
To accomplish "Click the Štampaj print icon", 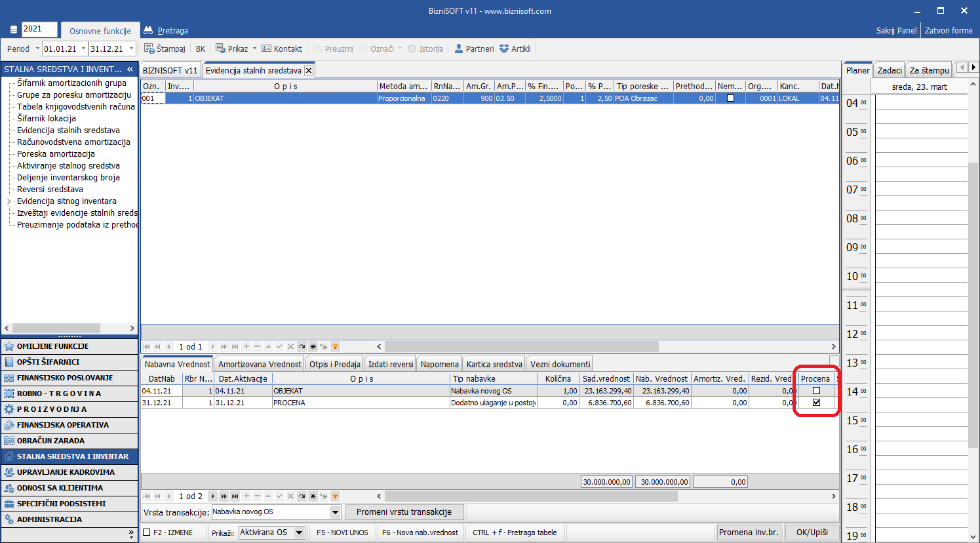I will pyautogui.click(x=149, y=49).
